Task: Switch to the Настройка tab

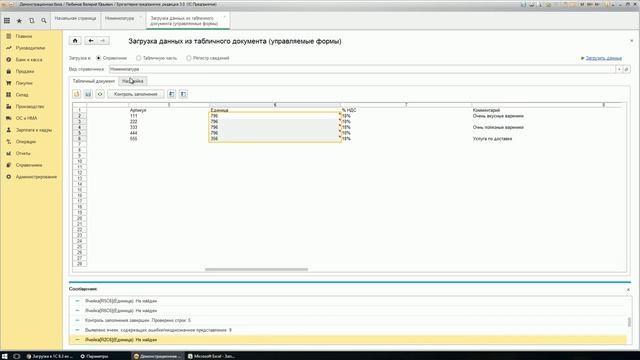Action: click(133, 81)
